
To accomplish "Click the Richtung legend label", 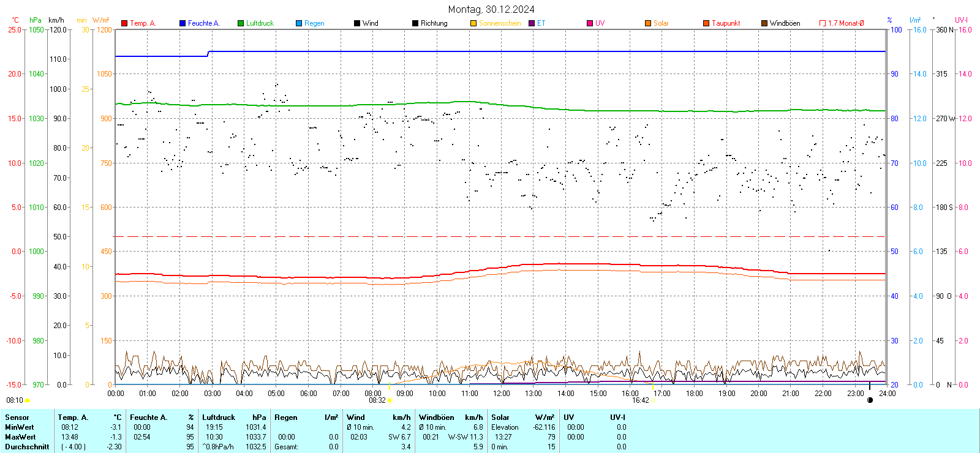I will 434,23.
